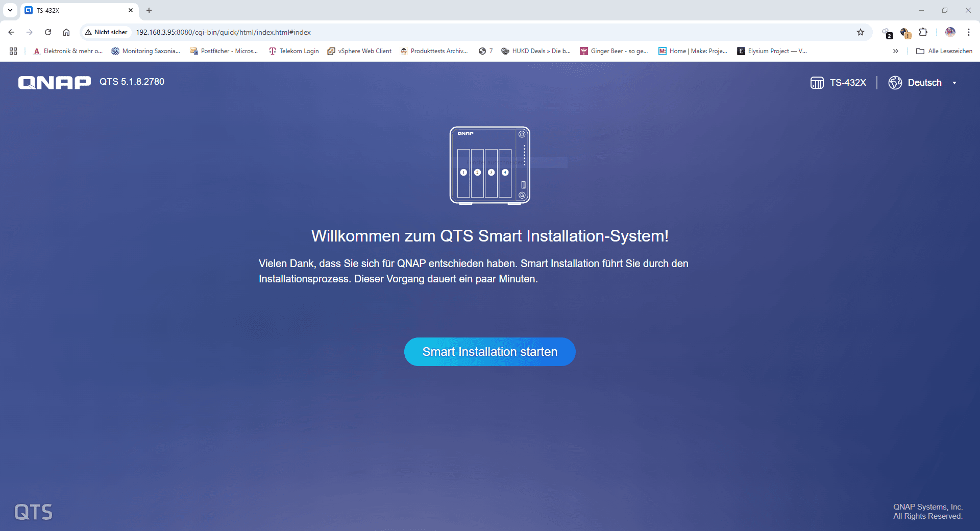Start the Smart Installation
This screenshot has width=980, height=531.
pyautogui.click(x=489, y=352)
